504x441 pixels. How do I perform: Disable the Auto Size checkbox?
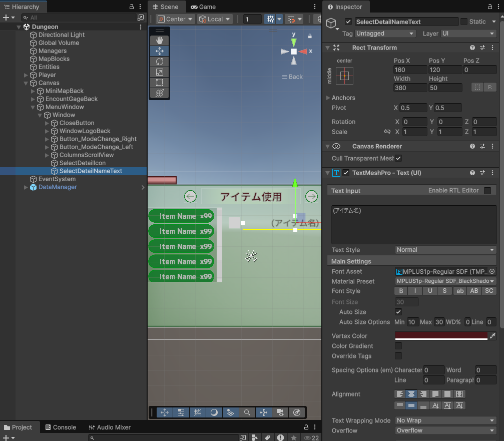click(x=399, y=312)
